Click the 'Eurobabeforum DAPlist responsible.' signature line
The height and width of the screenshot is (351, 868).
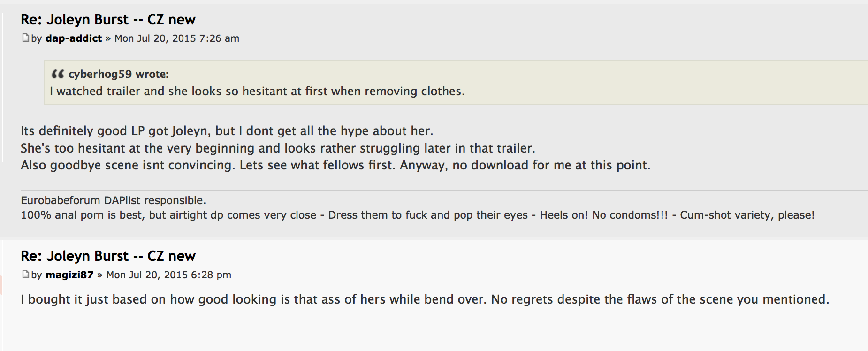pyautogui.click(x=113, y=200)
